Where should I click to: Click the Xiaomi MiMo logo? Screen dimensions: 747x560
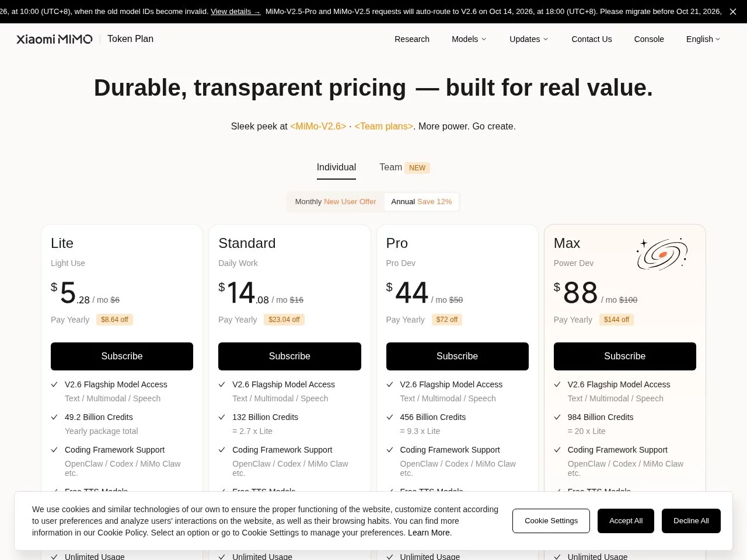point(54,39)
